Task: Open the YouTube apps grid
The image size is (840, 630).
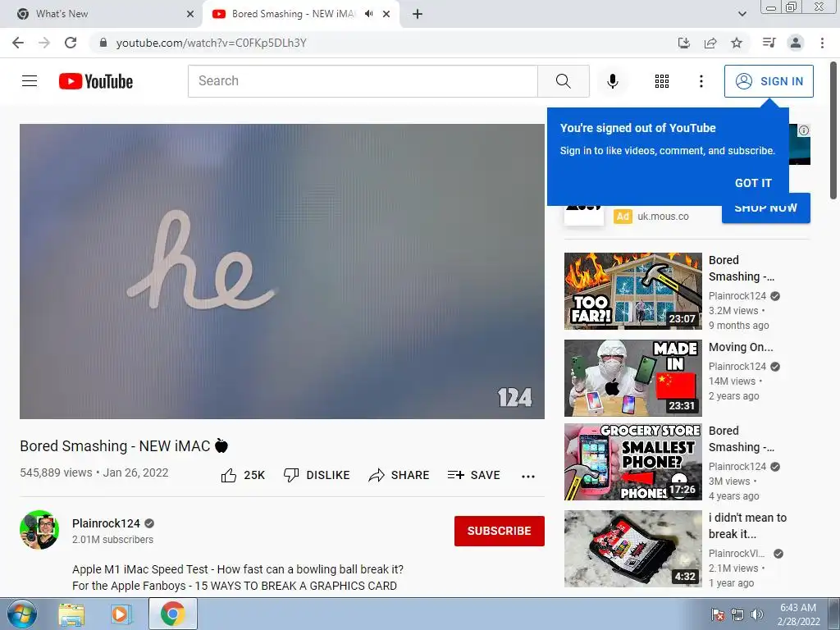Action: coord(662,81)
